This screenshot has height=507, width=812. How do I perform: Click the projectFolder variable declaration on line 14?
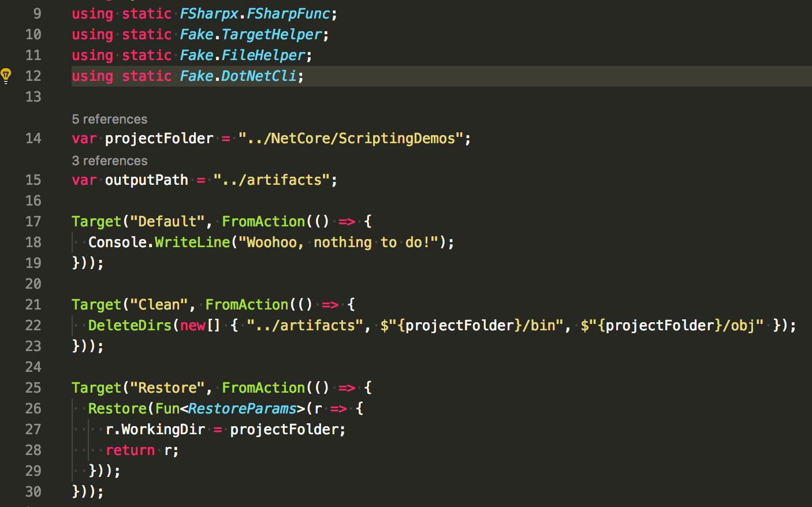point(159,138)
